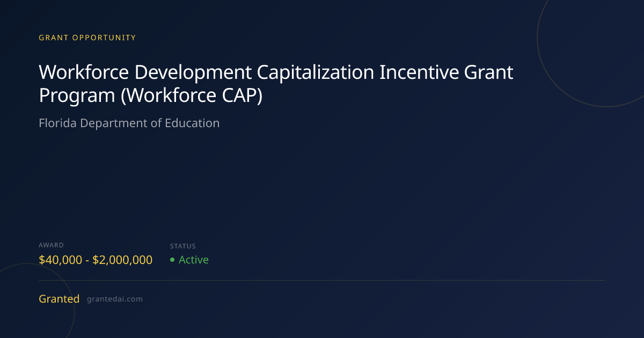This screenshot has width=644, height=338.
Task: Open the grantedai.com link text
Action: [115, 299]
